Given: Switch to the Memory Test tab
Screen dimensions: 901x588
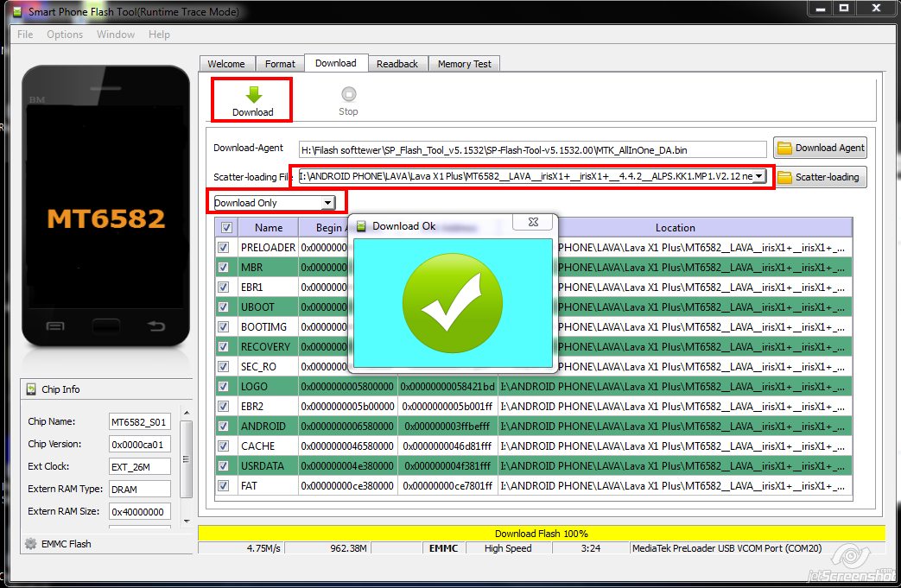Looking at the screenshot, I should coord(464,64).
